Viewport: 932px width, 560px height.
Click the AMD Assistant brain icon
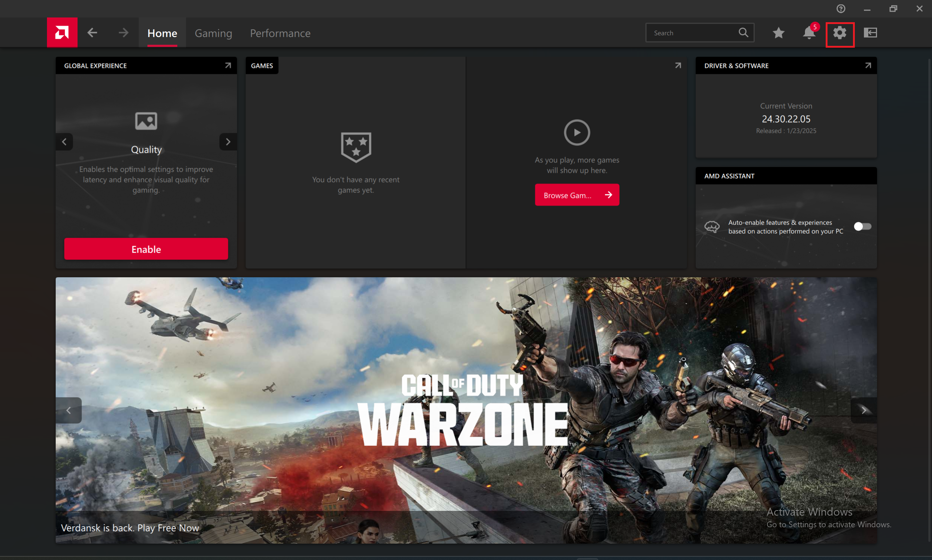pos(712,226)
